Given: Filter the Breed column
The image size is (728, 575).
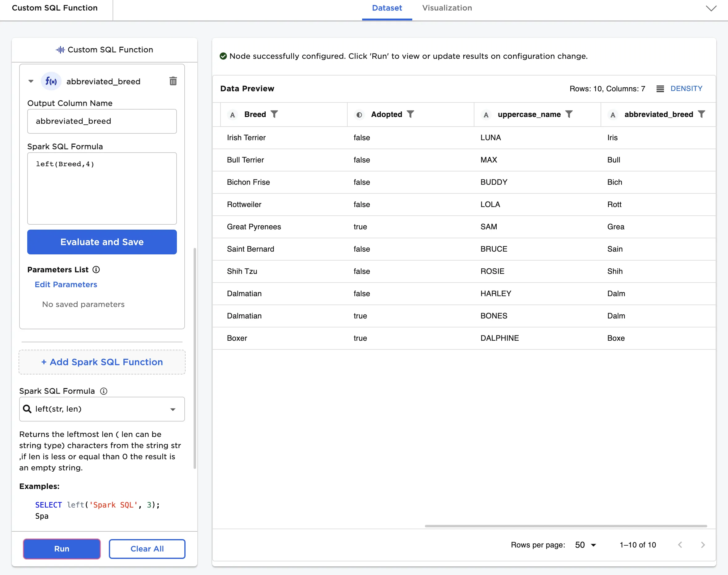Looking at the screenshot, I should click(x=275, y=115).
